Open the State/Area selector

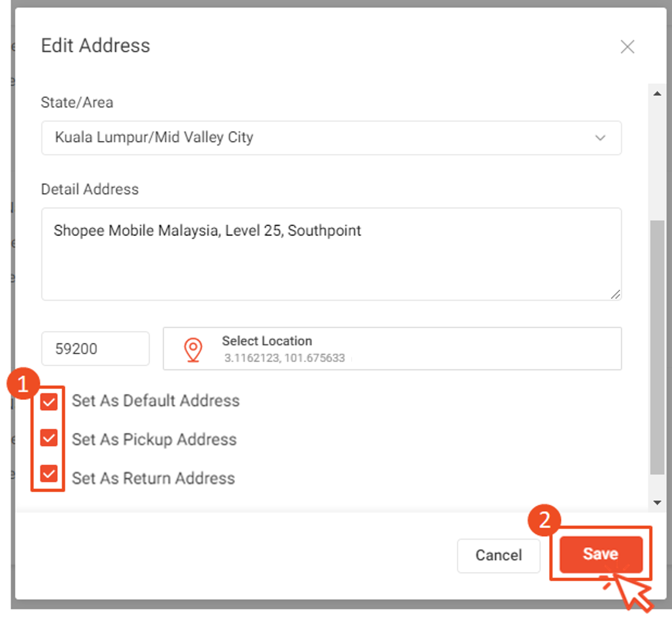click(331, 138)
